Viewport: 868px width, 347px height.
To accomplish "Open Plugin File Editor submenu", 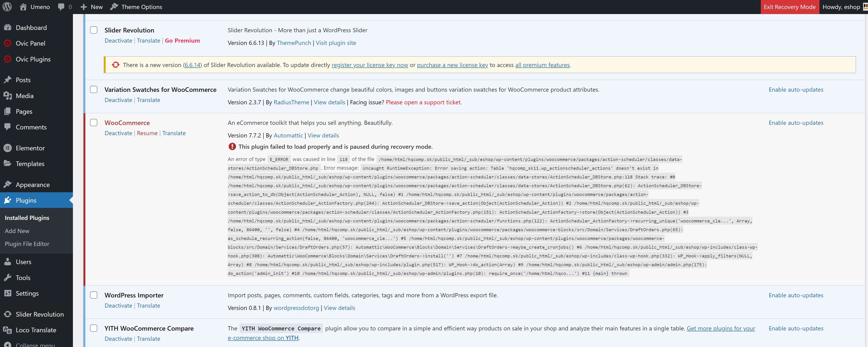I will tap(27, 244).
